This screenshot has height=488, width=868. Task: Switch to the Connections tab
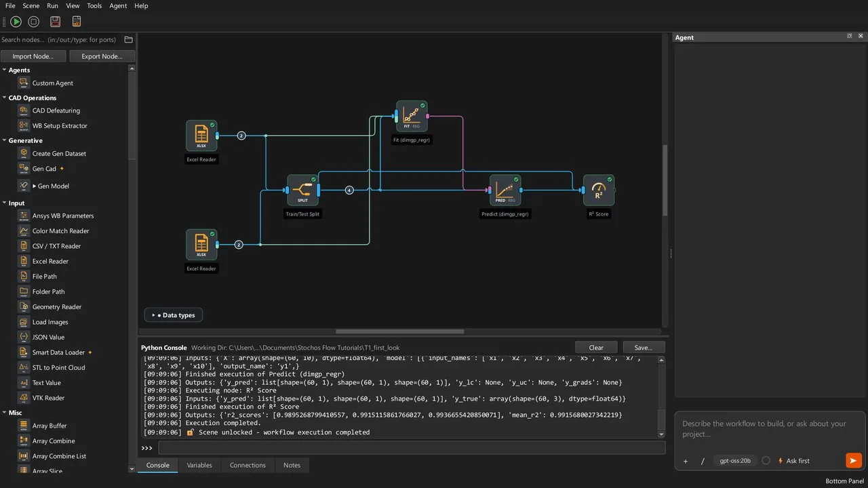[248, 465]
